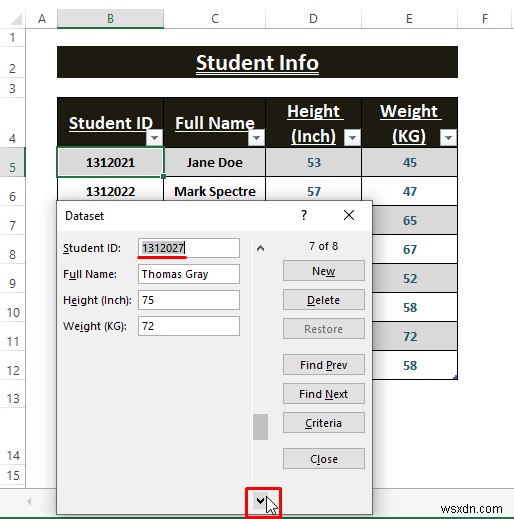
Task: Click the Student Info title cell
Action: click(257, 62)
